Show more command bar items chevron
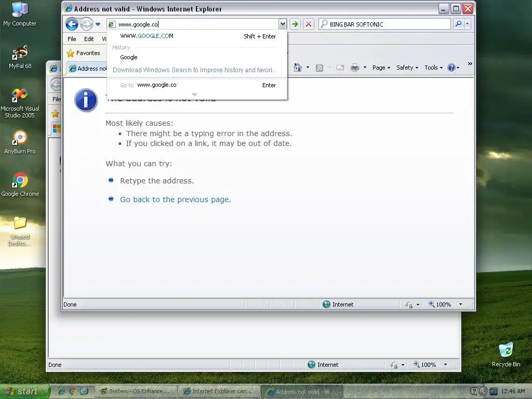Viewport: 532px width, 399px height. coord(470,64)
